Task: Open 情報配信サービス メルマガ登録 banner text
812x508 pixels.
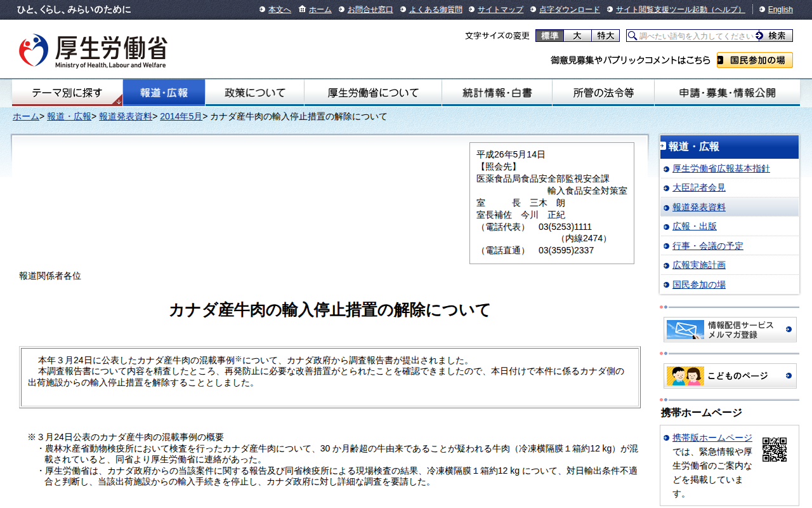Action: [741, 330]
